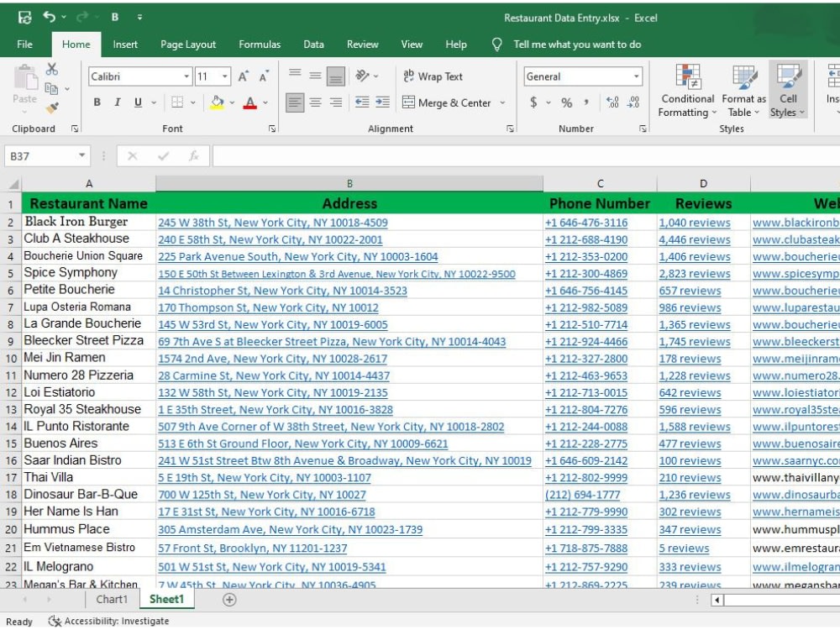Click the Insert Function fx icon

pos(193,156)
